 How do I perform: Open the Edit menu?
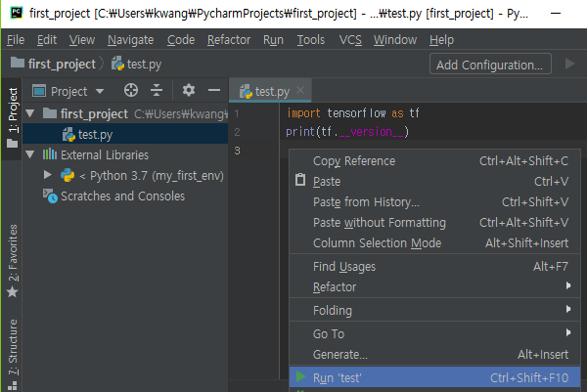tap(47, 40)
